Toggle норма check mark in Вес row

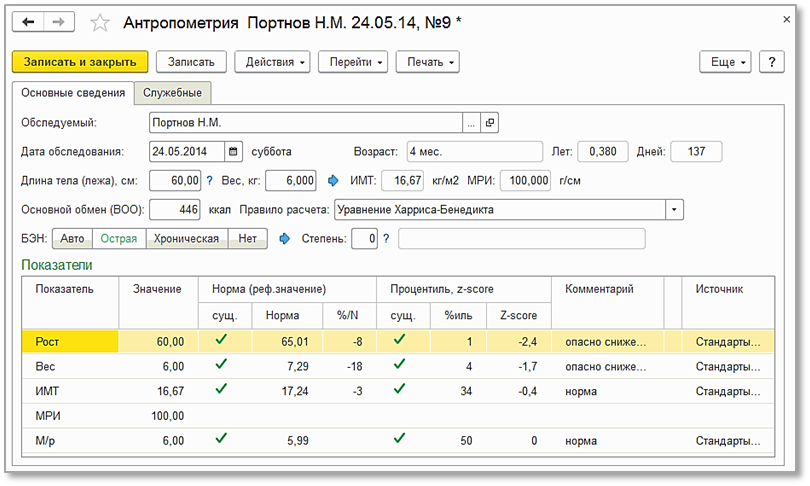pyautogui.click(x=221, y=365)
